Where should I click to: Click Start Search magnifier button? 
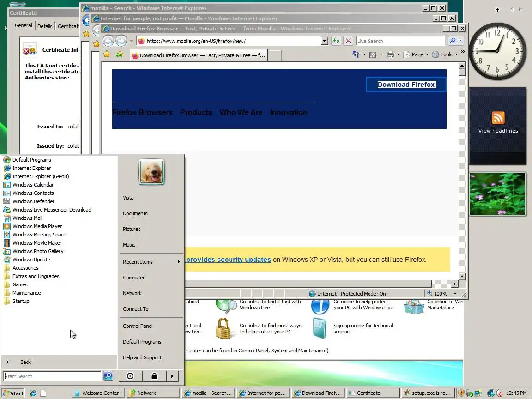tap(108, 376)
